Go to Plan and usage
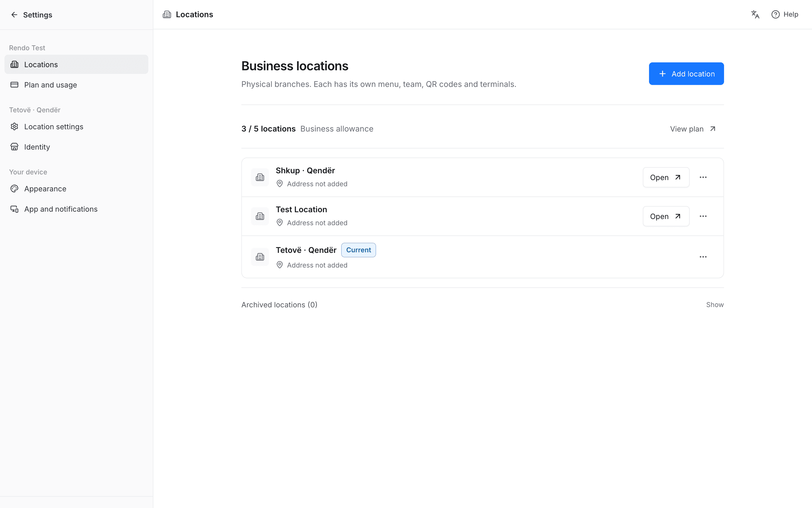The image size is (812, 508). point(76,85)
